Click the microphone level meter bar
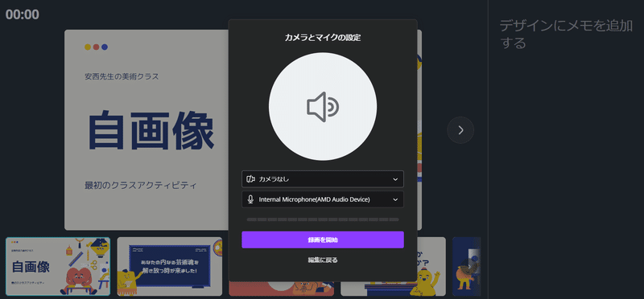This screenshot has height=299, width=644. tap(323, 219)
